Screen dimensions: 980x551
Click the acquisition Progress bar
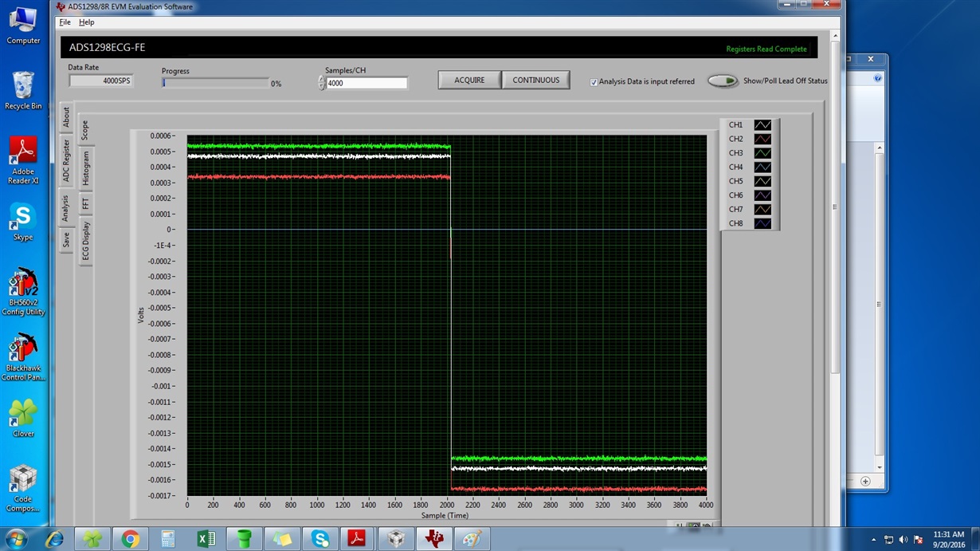tap(215, 83)
